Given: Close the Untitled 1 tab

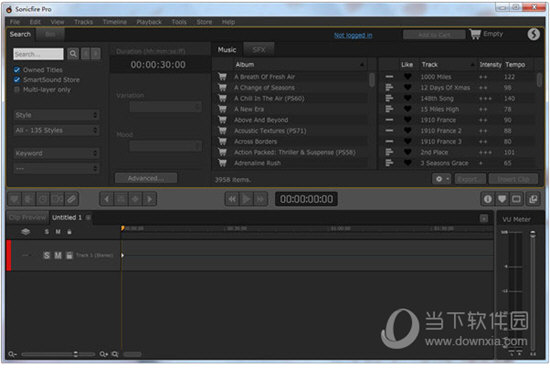Looking at the screenshot, I should point(88,218).
